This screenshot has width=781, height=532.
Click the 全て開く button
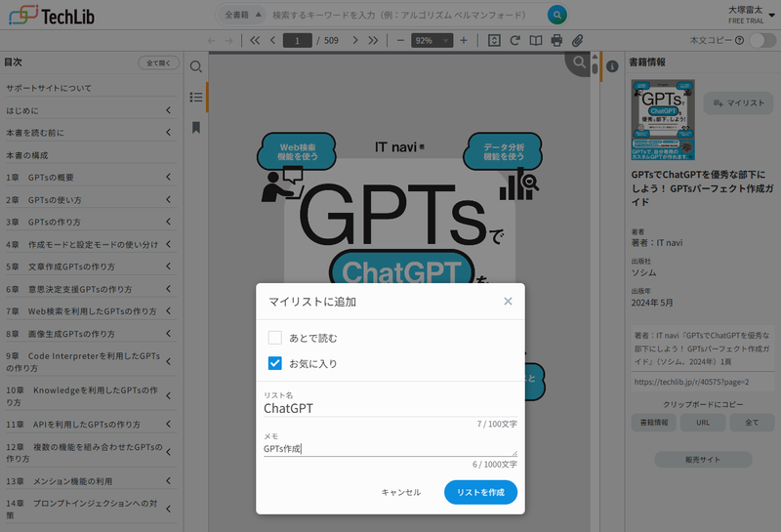(158, 62)
